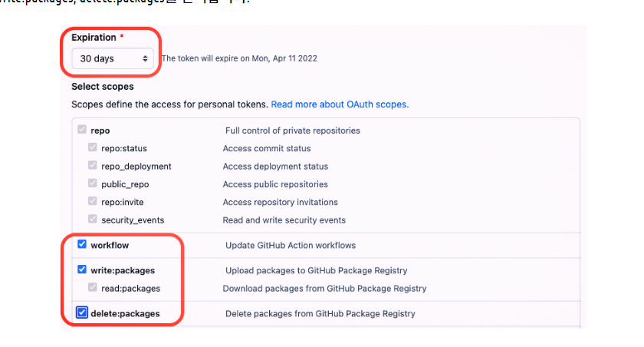This screenshot has width=644, height=347.
Task: Click the public_repo scope label
Action: click(x=125, y=184)
